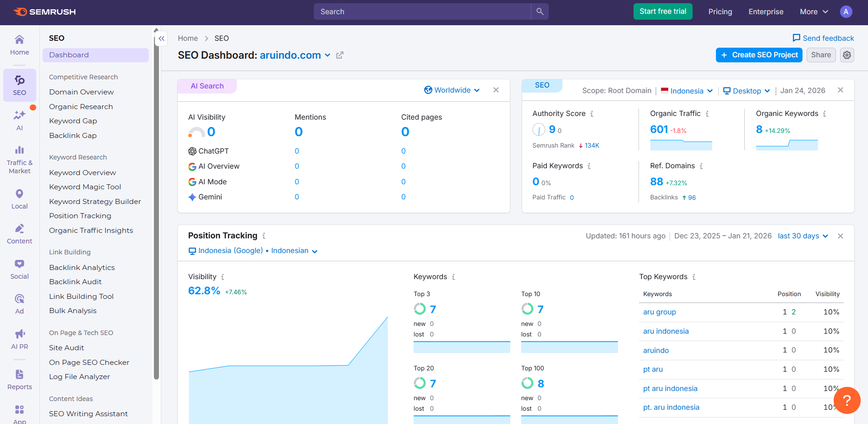
Task: Close the Position Tracking widget
Action: pos(840,236)
